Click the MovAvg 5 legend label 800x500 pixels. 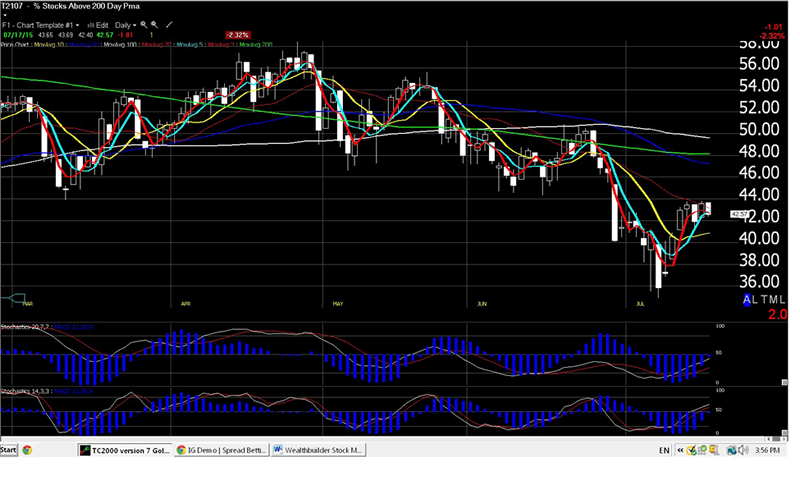click(x=190, y=45)
